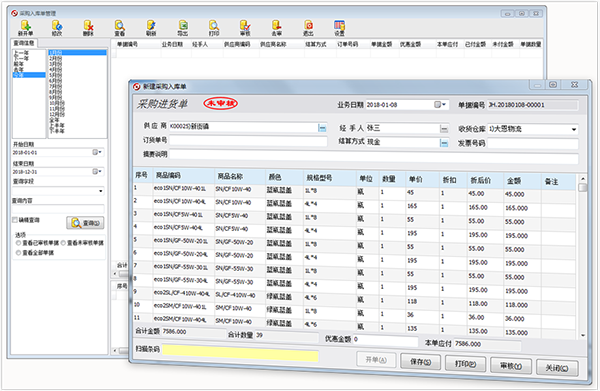Select the 查询信息 tab

24,43
